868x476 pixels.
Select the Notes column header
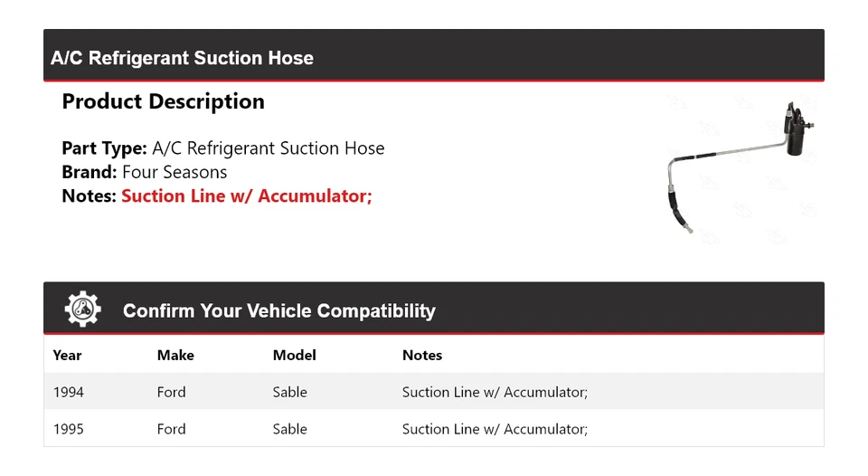point(421,356)
